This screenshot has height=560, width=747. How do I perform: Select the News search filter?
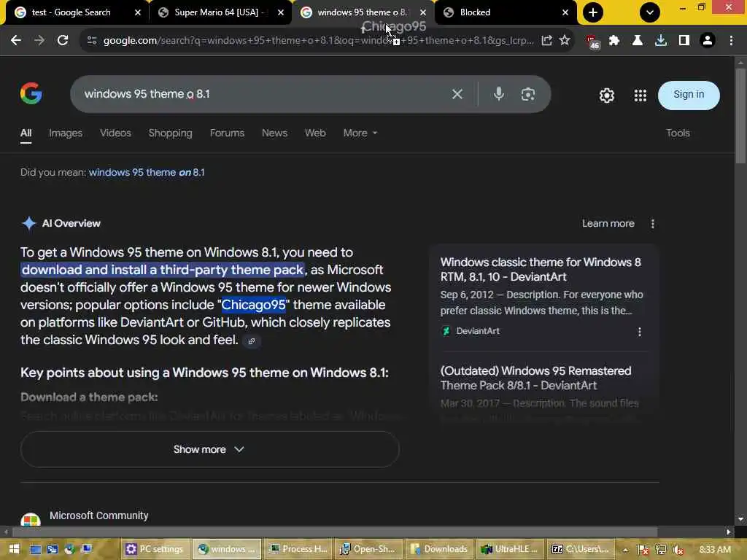point(274,133)
